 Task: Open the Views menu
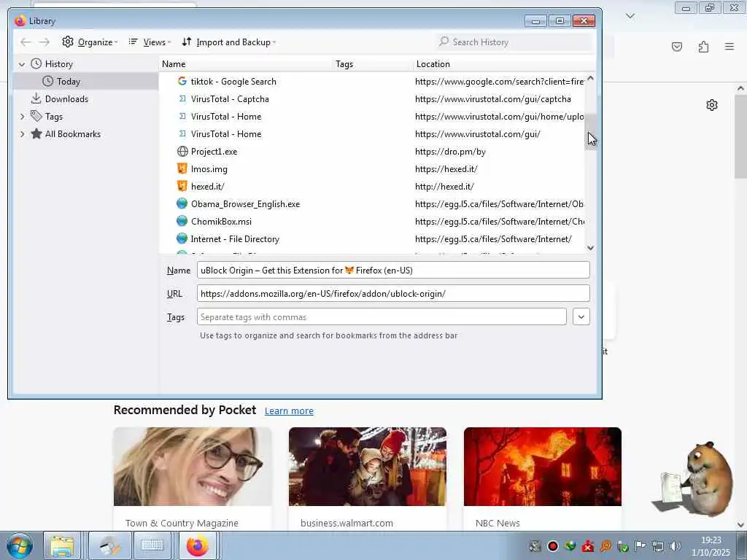point(149,42)
